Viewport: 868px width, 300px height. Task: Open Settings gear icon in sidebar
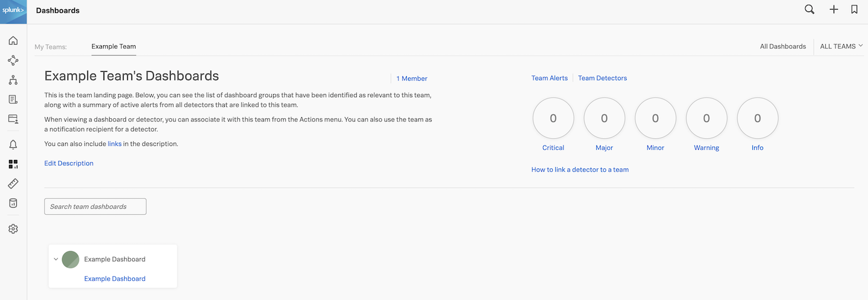tap(13, 229)
